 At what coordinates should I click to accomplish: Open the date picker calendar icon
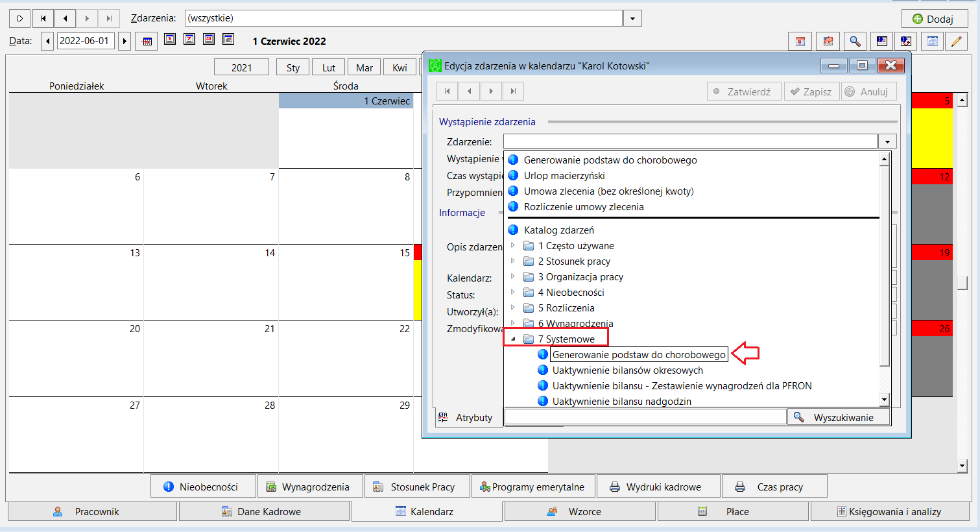(147, 41)
